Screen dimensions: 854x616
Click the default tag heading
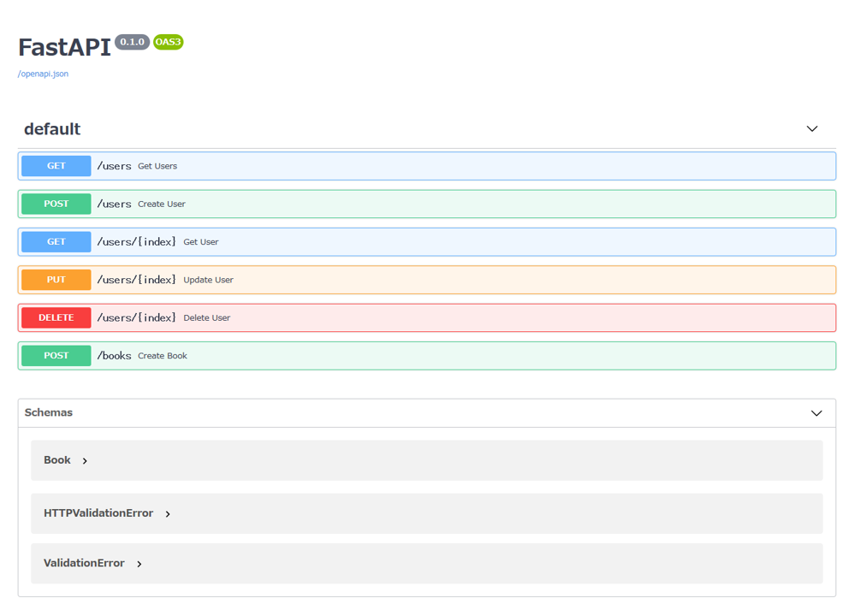click(x=52, y=129)
